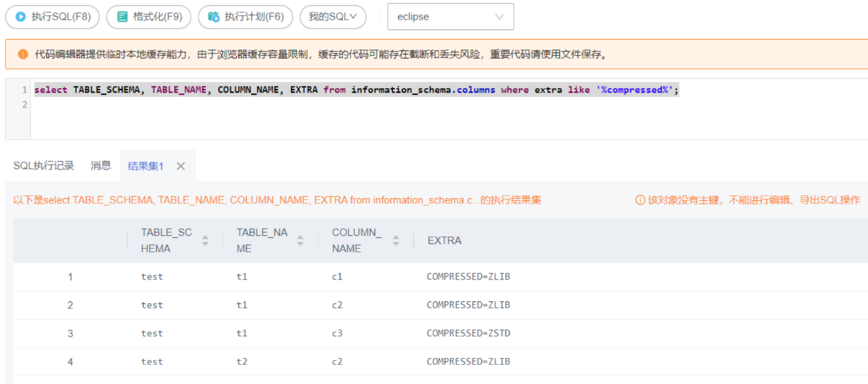This screenshot has width=868, height=384.
Task: Open the 我的SQL dropdown menu
Action: pyautogui.click(x=333, y=16)
